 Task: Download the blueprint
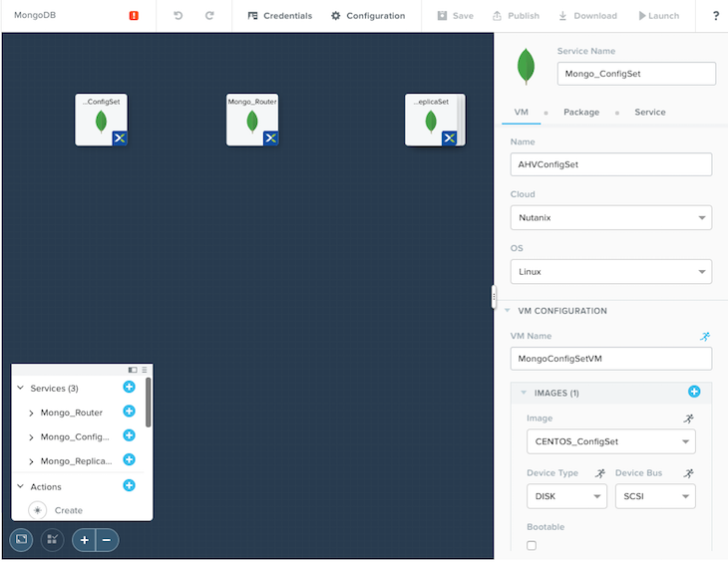tap(587, 16)
